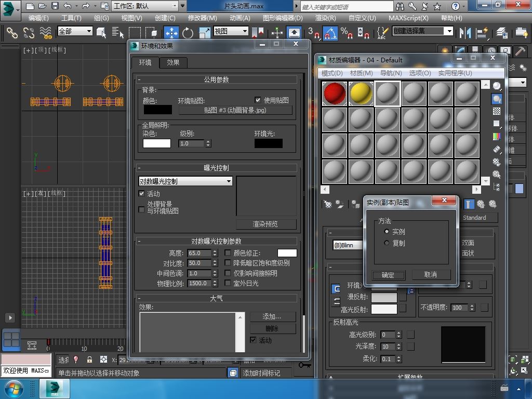Viewport: 532px width, 399px height.
Task: Enable the 颜色修正 checkbox
Action: coord(228,253)
